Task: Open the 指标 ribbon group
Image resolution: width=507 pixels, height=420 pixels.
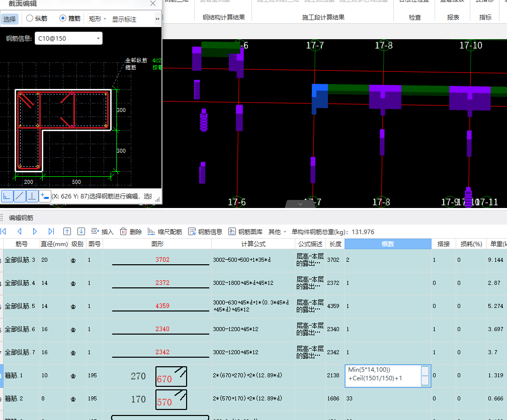Action: coord(485,17)
